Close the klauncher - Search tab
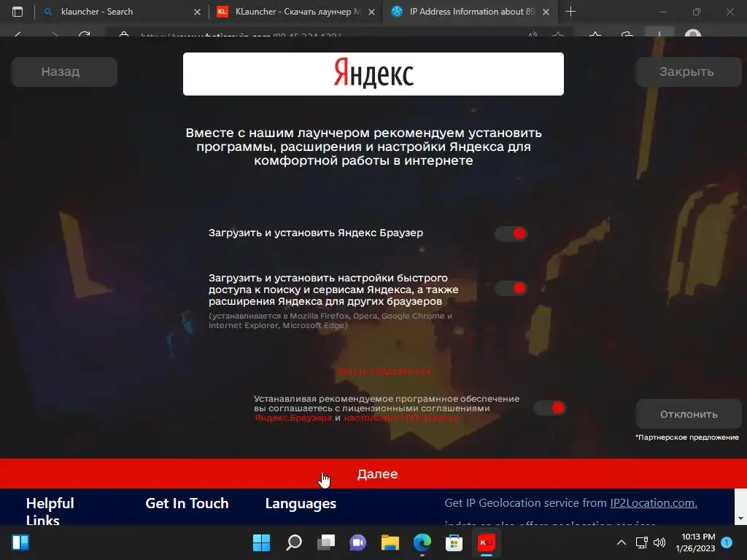 [197, 12]
